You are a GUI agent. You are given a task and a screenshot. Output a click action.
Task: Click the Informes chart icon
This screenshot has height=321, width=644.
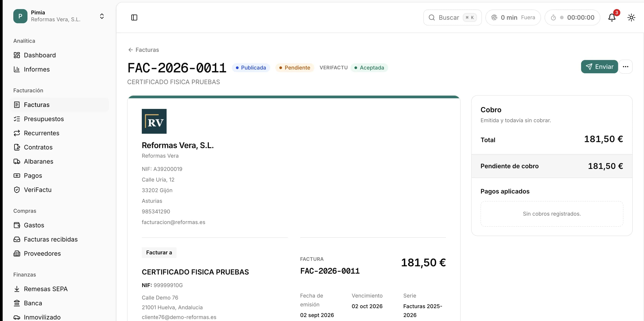(17, 69)
